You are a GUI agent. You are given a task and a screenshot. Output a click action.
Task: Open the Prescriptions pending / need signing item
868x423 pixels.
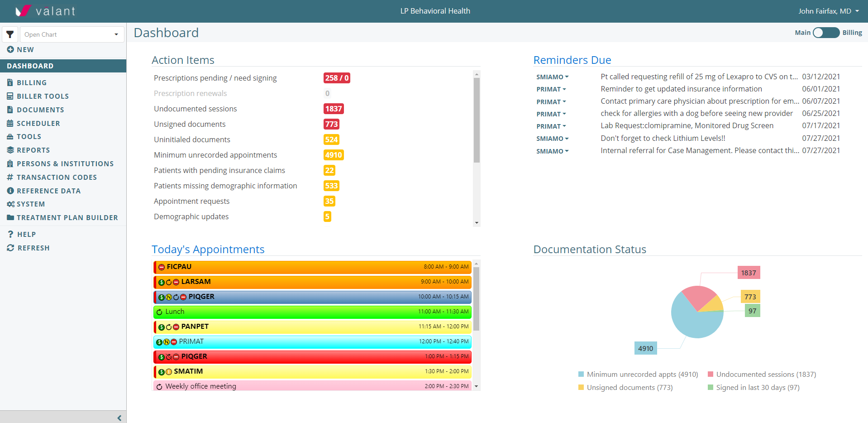click(215, 78)
